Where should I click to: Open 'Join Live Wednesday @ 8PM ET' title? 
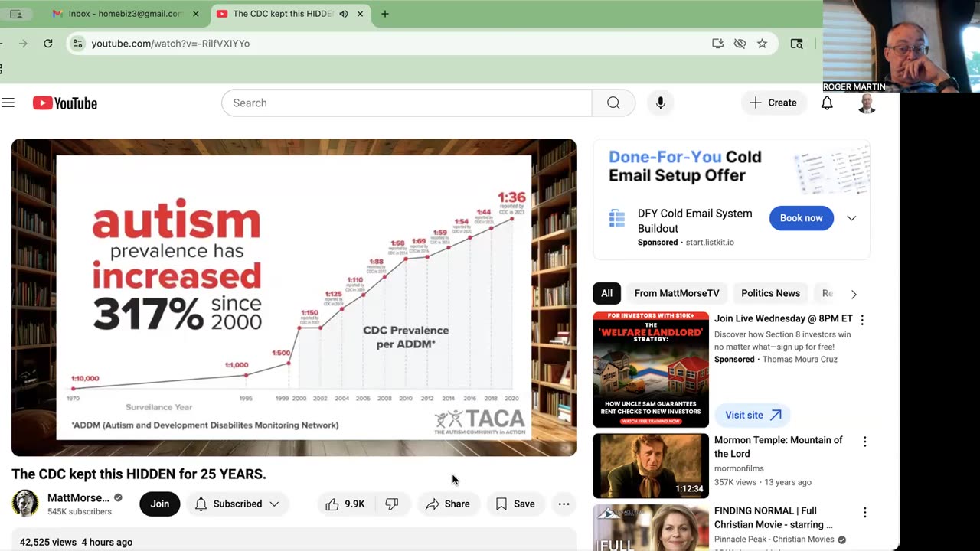point(783,318)
